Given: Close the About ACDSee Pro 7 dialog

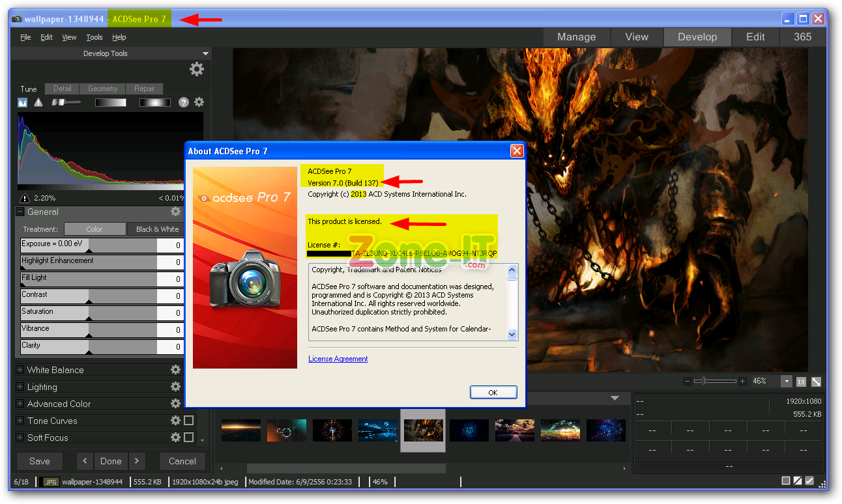Looking at the screenshot, I should (517, 151).
